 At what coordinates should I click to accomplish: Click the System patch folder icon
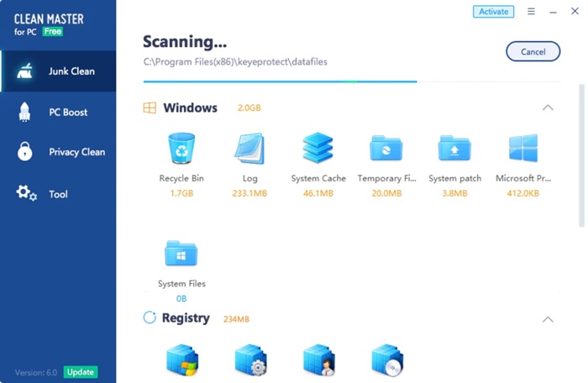(x=454, y=149)
